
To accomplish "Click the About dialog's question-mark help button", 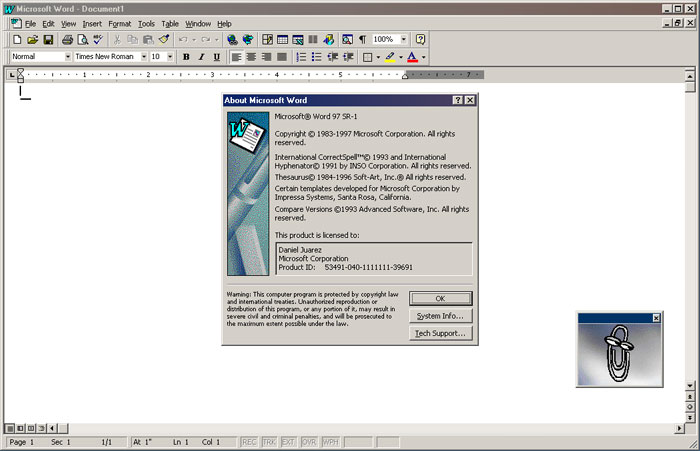I will 458,100.
